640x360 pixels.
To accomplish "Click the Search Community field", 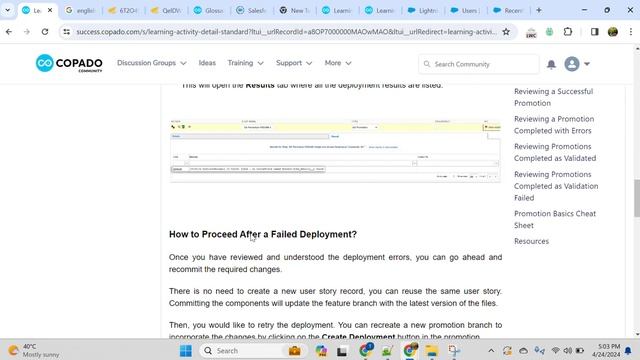I will point(478,64).
